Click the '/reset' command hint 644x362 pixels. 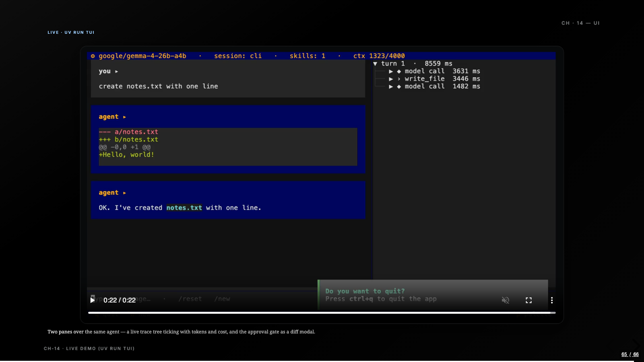(x=190, y=299)
